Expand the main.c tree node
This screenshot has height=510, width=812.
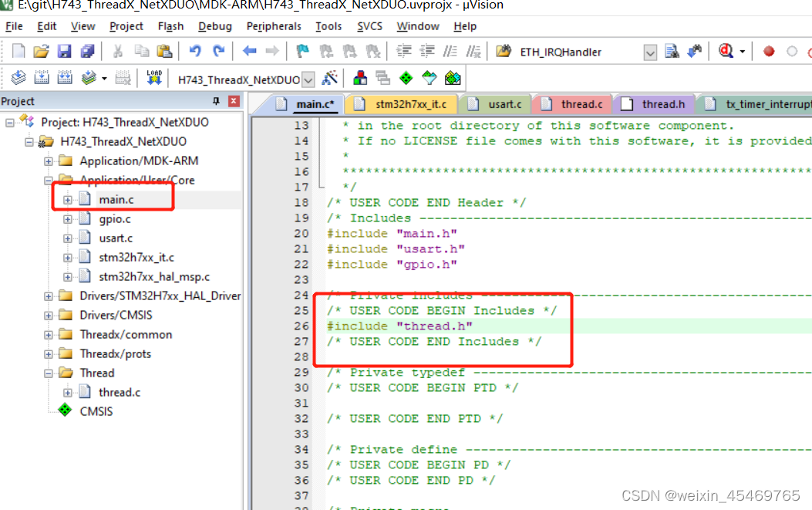pyautogui.click(x=67, y=198)
